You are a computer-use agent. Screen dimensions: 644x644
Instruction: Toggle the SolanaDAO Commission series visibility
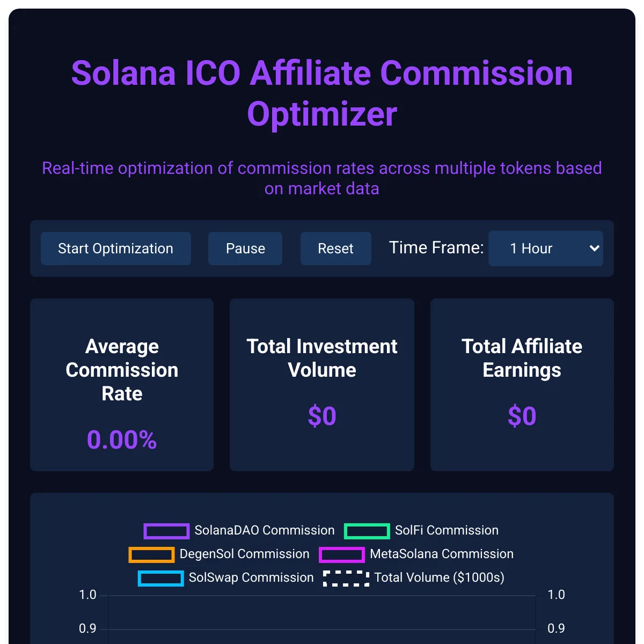coord(166,531)
